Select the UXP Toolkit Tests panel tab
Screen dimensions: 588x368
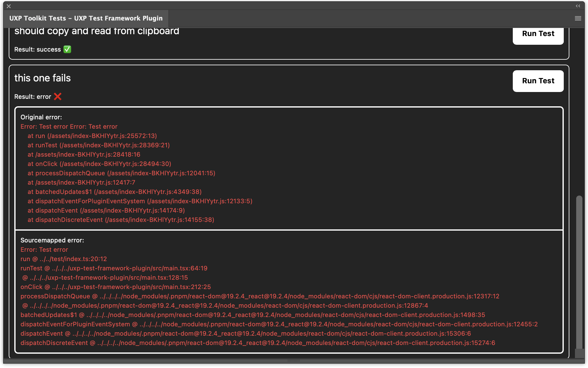tap(86, 18)
